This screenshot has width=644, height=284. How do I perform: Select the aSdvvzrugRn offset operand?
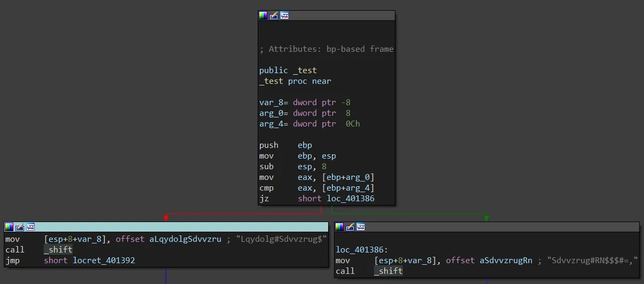pyautogui.click(x=506, y=261)
